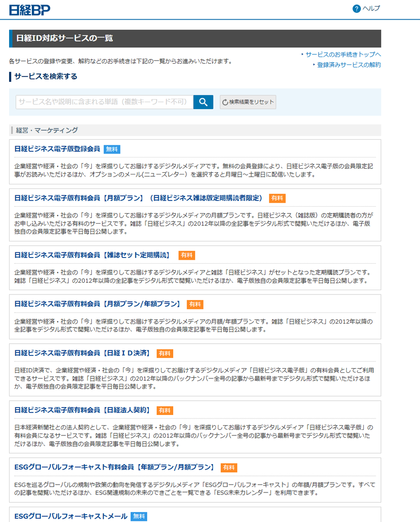
Task: Open help via the question mark icon
Action: (356, 9)
